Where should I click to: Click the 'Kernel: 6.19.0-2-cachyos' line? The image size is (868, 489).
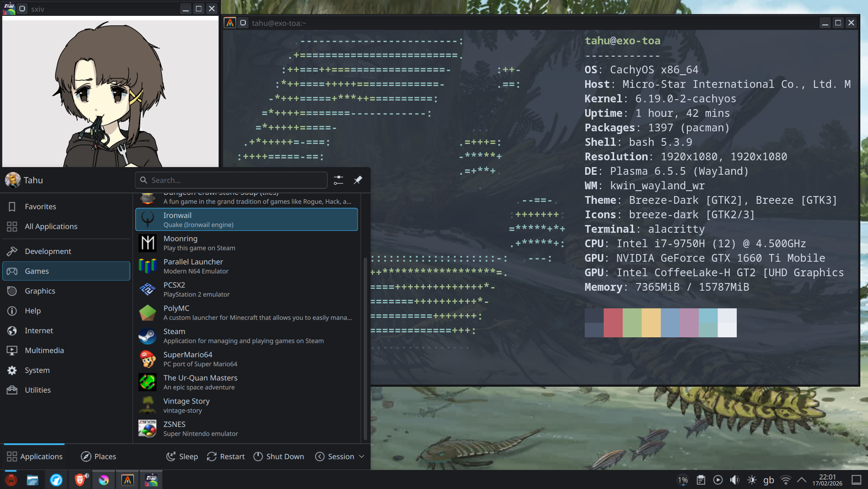pyautogui.click(x=660, y=99)
